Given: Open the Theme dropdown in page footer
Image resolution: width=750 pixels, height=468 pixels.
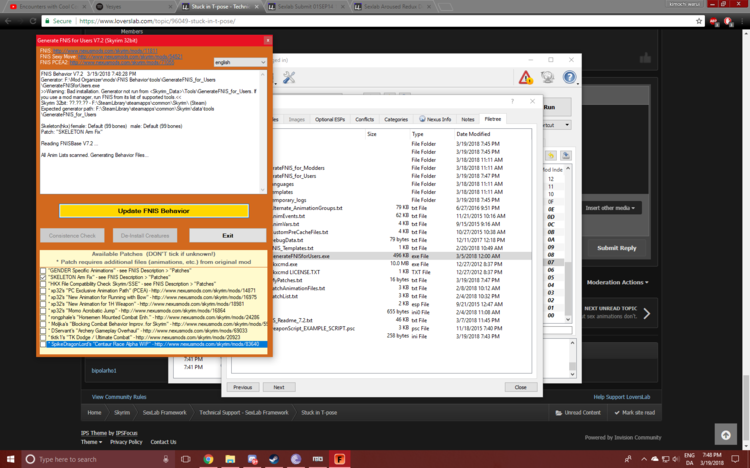Looking at the screenshot, I should point(91,442).
